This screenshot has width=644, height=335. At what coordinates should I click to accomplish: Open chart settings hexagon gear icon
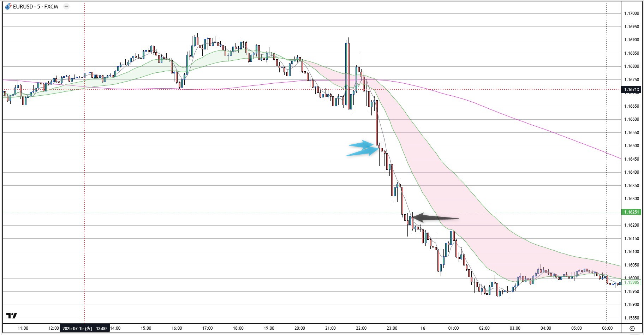pos(632,328)
